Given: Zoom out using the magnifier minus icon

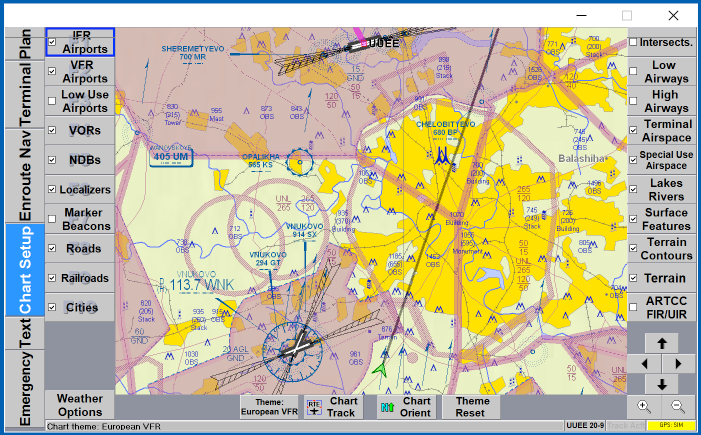Looking at the screenshot, I should point(678,407).
